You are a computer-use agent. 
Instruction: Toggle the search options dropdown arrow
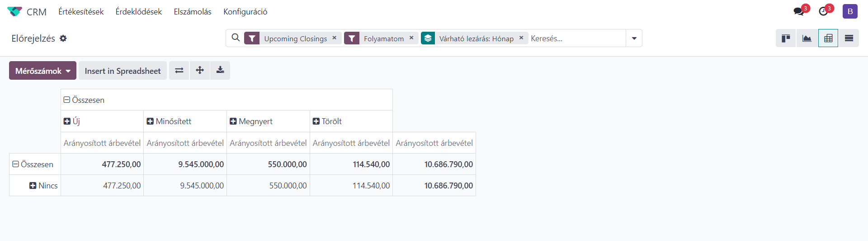(x=634, y=39)
